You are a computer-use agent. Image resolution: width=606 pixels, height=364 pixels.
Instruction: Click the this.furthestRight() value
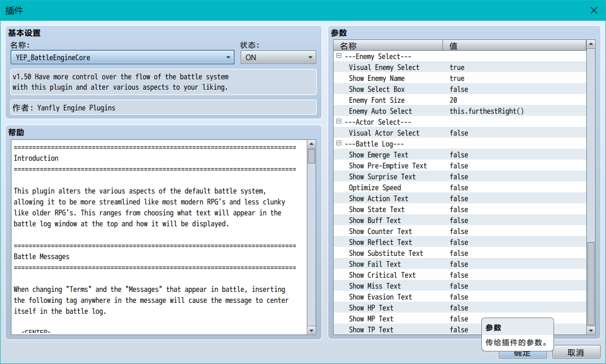(x=487, y=111)
